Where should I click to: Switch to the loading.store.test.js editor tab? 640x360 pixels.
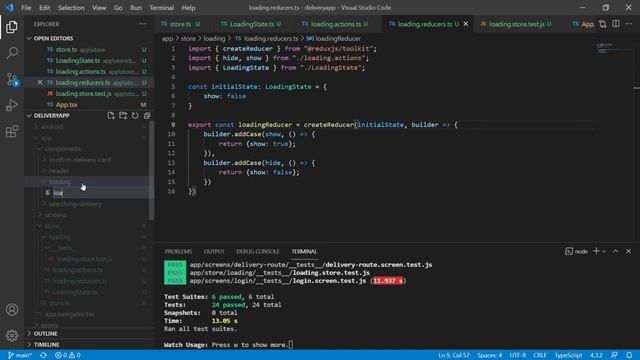[516, 24]
